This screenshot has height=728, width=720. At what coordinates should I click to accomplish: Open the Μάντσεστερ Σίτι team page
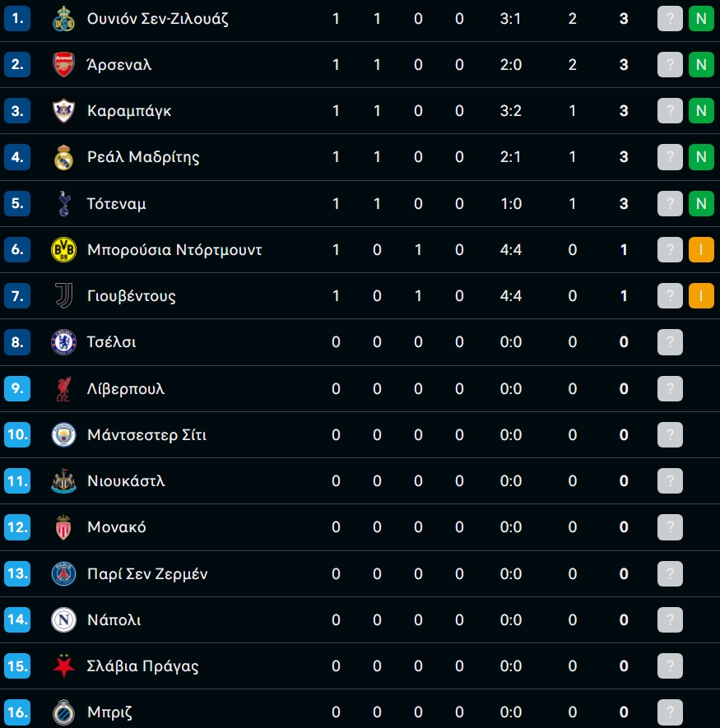coord(146,434)
